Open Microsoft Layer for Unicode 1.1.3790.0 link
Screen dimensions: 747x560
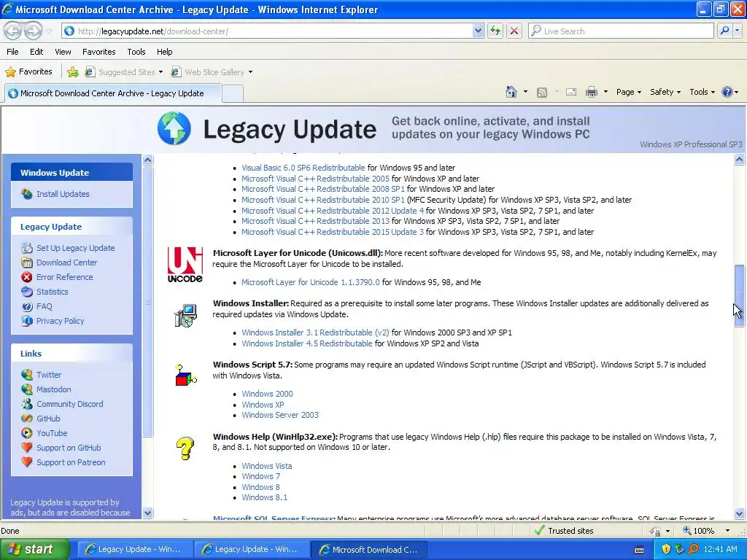coord(311,282)
